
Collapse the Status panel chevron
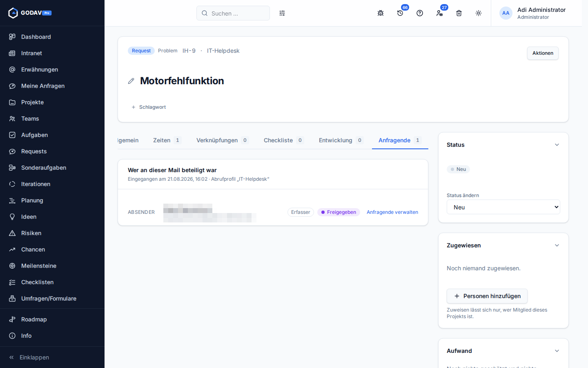(557, 145)
